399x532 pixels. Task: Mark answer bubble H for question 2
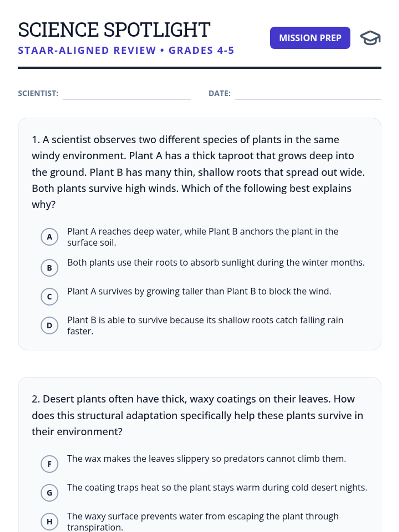pos(50,522)
